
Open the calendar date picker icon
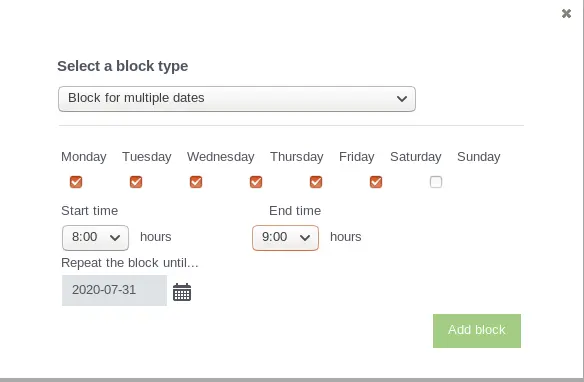click(182, 292)
